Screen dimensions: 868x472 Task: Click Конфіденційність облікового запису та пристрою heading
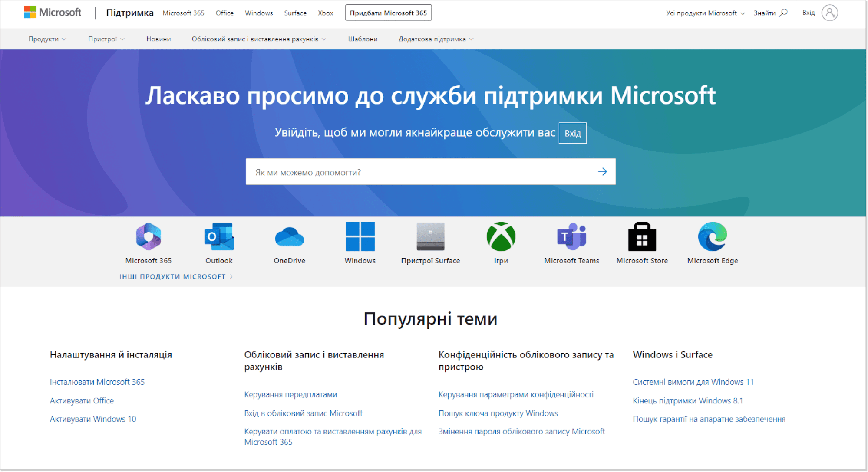click(x=526, y=361)
